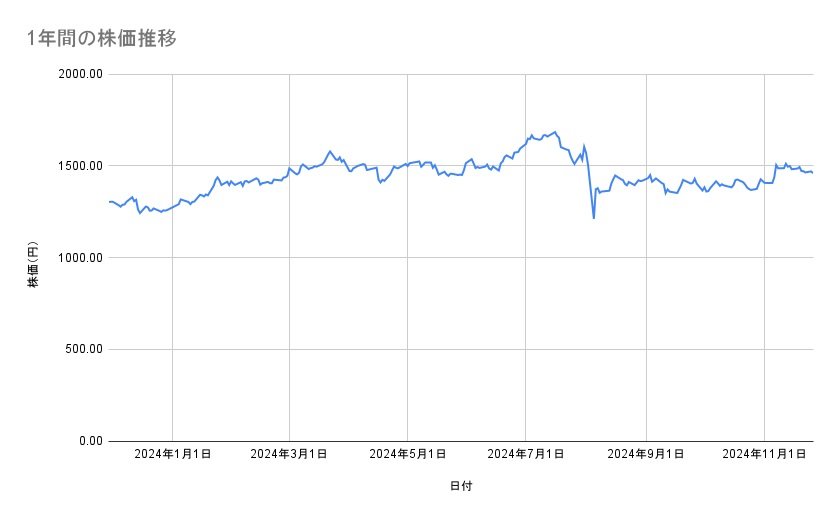Click the leftmost start of the blue line

click(109, 202)
